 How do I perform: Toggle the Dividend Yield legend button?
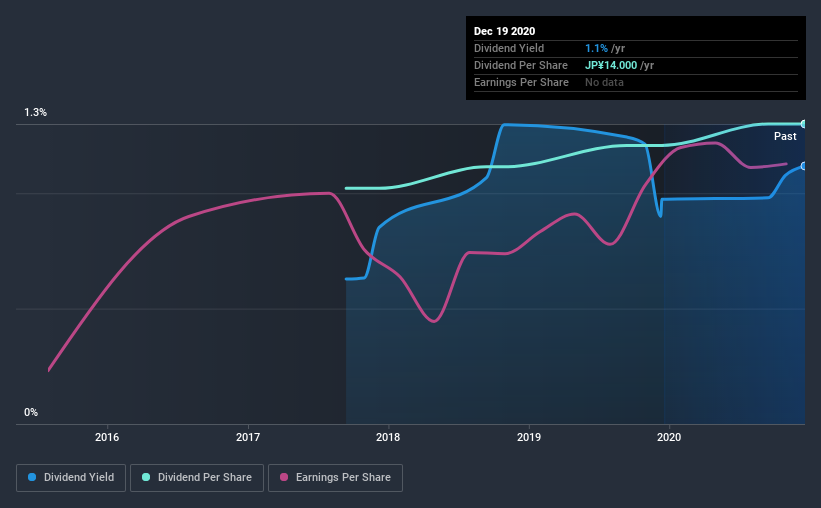tap(71, 478)
